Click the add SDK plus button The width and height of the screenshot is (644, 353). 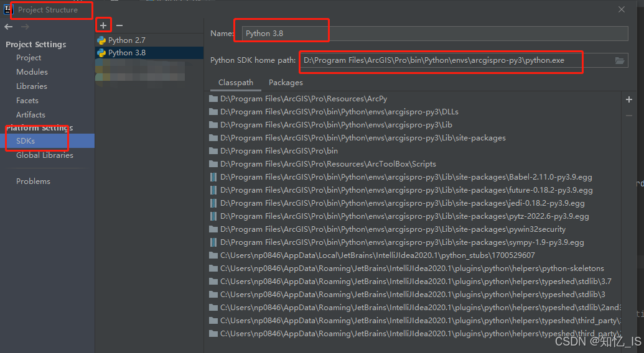pos(103,25)
